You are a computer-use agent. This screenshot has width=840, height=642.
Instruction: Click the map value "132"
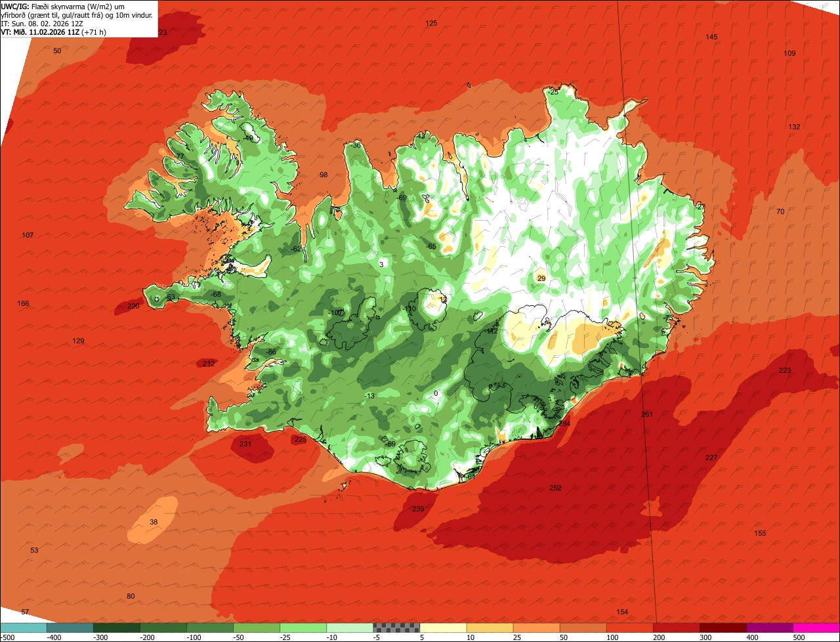tap(794, 127)
